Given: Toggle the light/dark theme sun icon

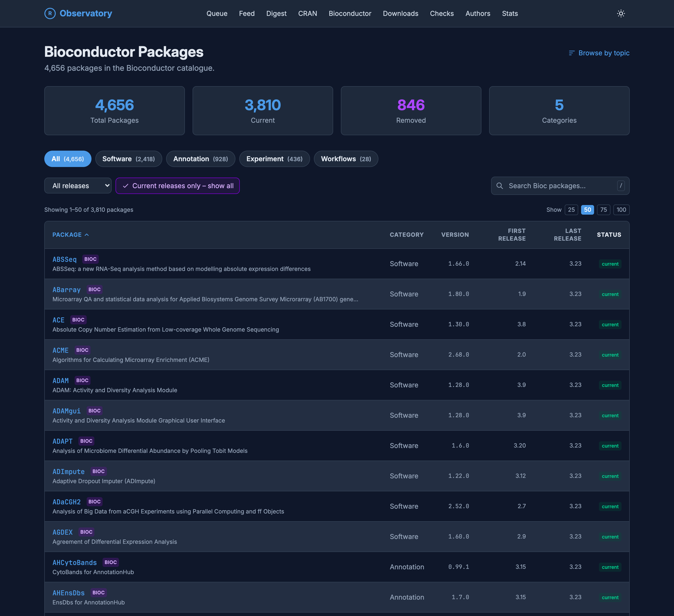Looking at the screenshot, I should (621, 13).
